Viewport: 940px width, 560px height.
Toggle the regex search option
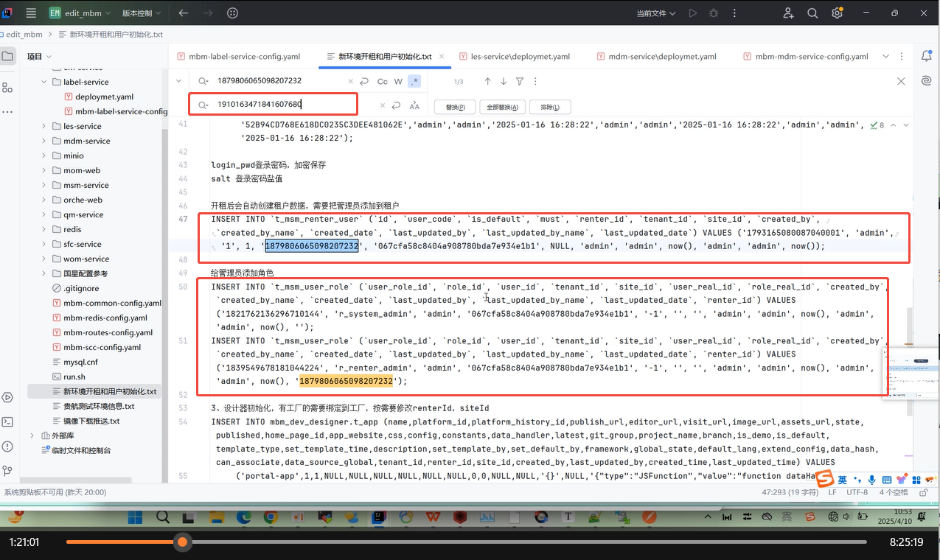click(x=414, y=81)
